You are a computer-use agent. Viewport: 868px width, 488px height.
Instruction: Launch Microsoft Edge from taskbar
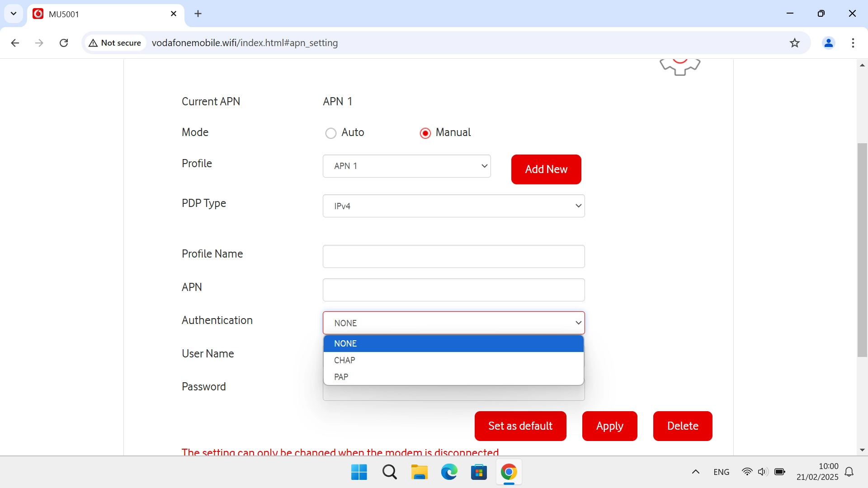pos(449,472)
